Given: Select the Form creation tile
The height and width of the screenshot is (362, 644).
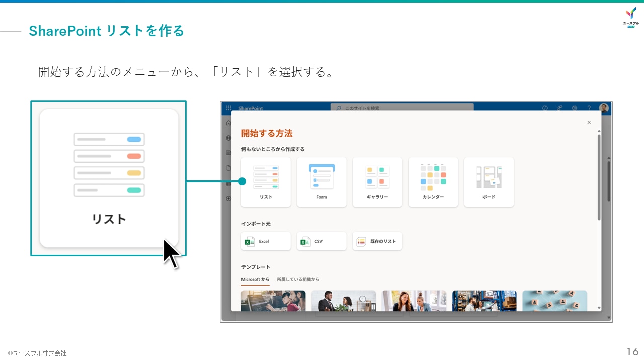Looking at the screenshot, I should pos(321,182).
